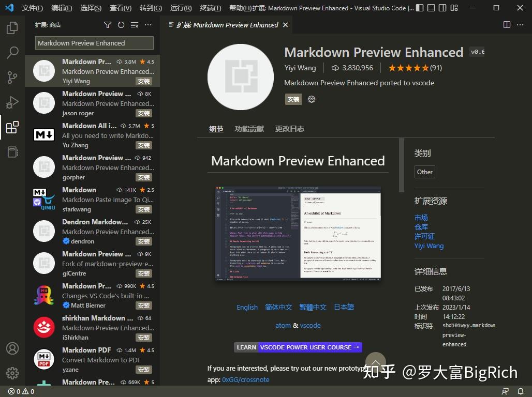Install Markdown All in One extension
The image size is (532, 397).
coord(144,145)
